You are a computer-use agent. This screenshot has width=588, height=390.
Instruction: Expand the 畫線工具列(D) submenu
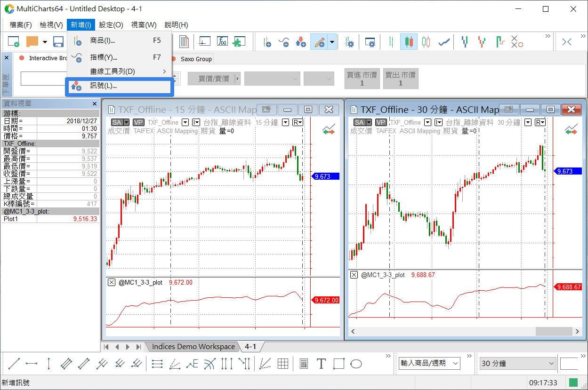click(x=120, y=72)
